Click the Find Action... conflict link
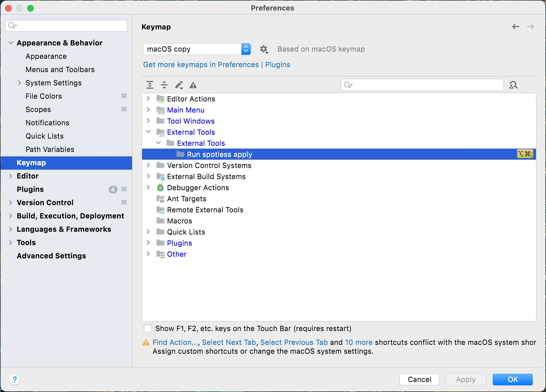 click(x=175, y=342)
